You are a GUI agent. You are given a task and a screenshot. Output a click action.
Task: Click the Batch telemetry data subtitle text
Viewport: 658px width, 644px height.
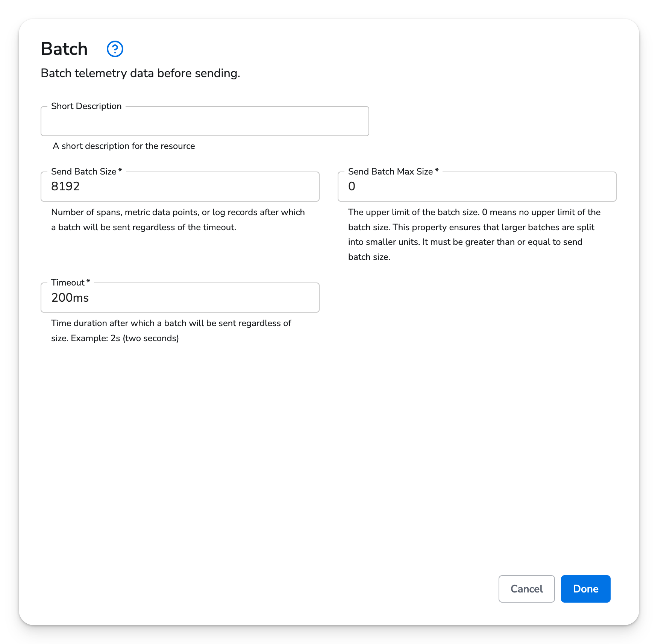(140, 73)
